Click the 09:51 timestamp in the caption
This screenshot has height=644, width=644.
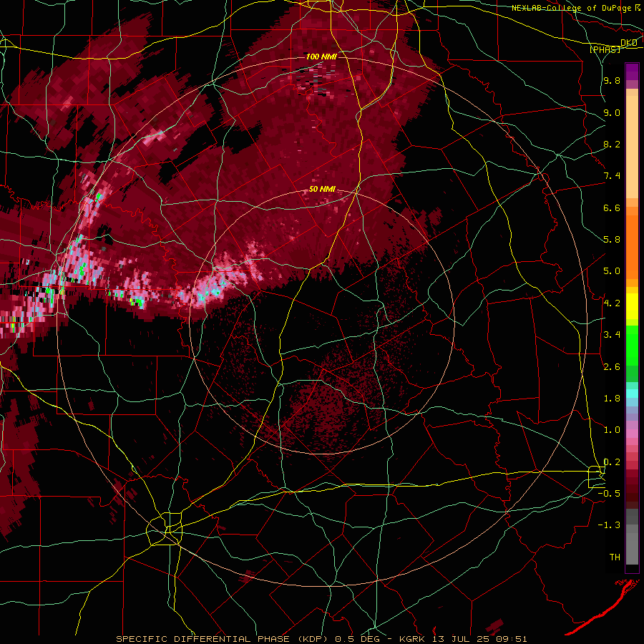tap(512, 639)
